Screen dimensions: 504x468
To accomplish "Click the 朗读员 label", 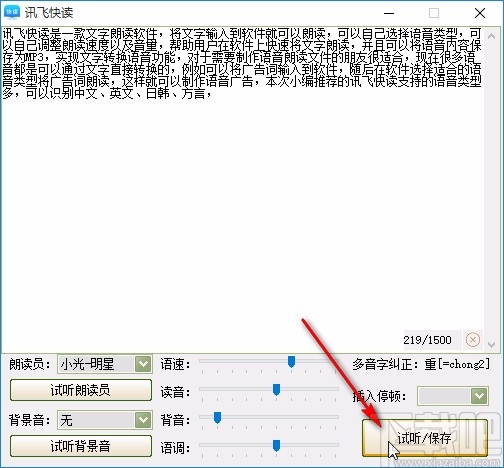I will pos(29,364).
